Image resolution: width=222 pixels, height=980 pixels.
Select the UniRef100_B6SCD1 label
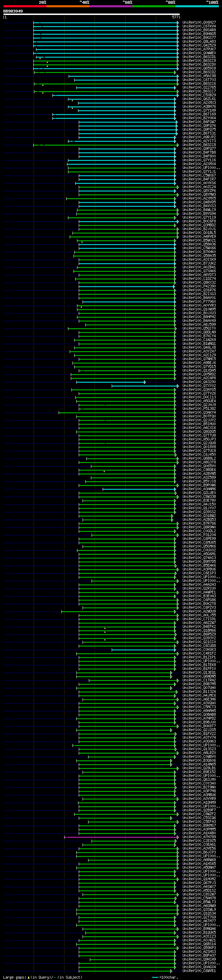(199, 57)
